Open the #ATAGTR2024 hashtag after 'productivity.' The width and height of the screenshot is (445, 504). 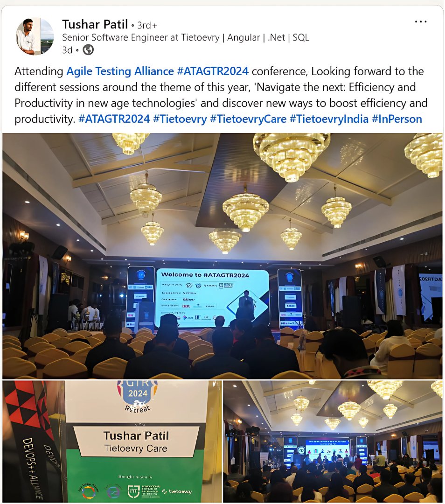(114, 119)
